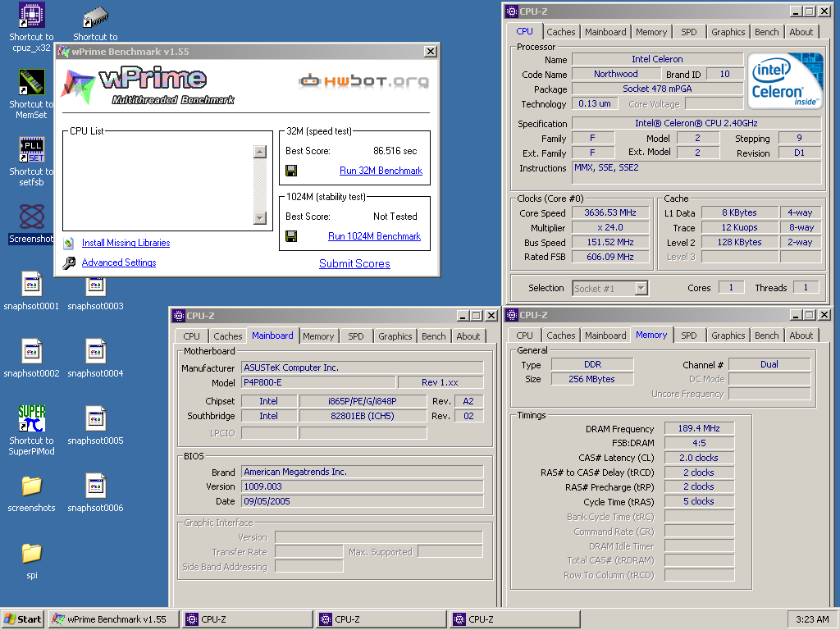The height and width of the screenshot is (630, 840).
Task: Open the spi folder
Action: coord(32,553)
